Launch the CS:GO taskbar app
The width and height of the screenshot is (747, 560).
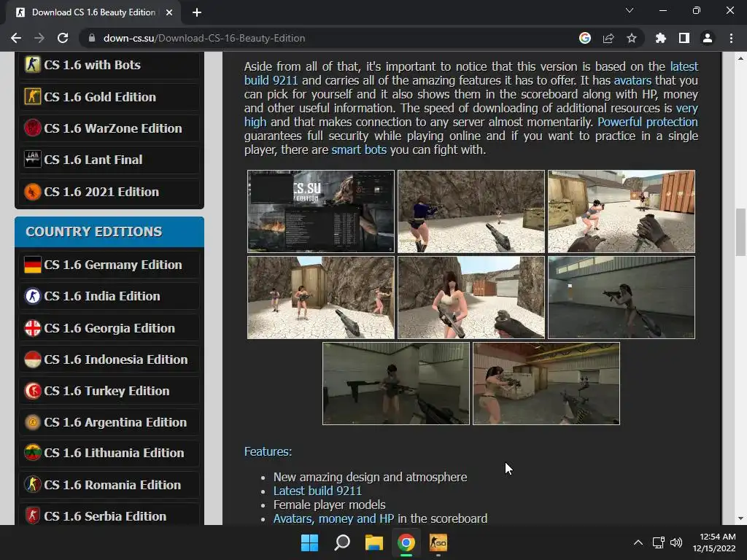tap(438, 542)
